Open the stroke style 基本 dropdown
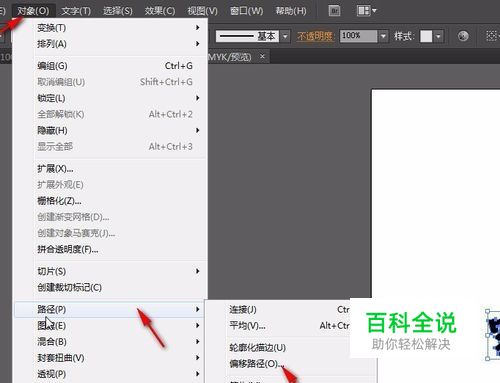This screenshot has width=500, height=383. pyautogui.click(x=285, y=36)
